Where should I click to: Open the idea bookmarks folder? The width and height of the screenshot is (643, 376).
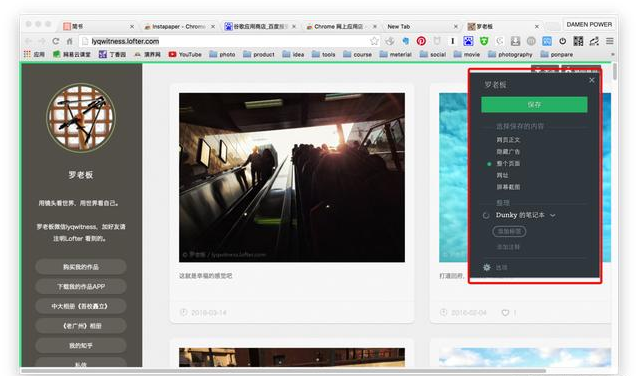point(293,54)
